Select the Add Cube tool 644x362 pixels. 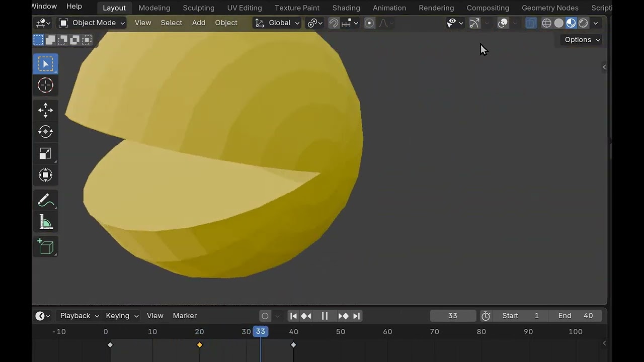(46, 246)
